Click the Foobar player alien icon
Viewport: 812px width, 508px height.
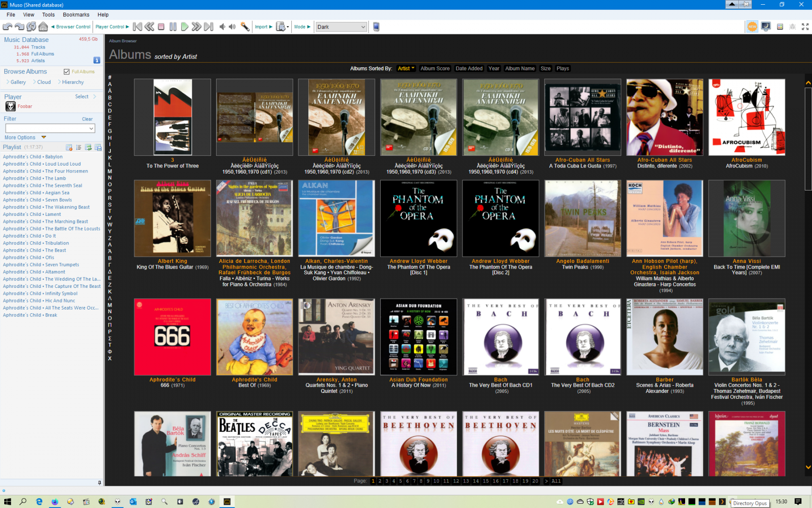pyautogui.click(x=10, y=106)
